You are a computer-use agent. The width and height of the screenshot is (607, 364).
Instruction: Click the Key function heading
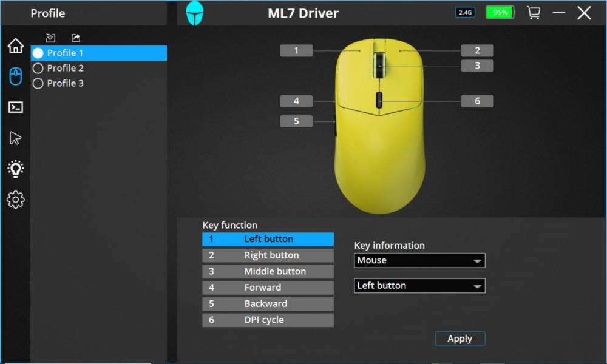tap(229, 225)
